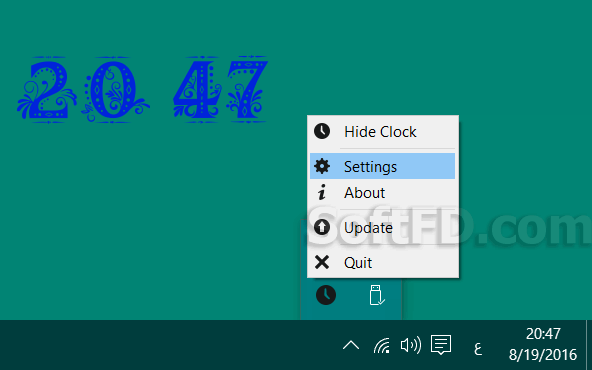Click the italic i icon beside About
This screenshot has width=592, height=370.
[322, 192]
